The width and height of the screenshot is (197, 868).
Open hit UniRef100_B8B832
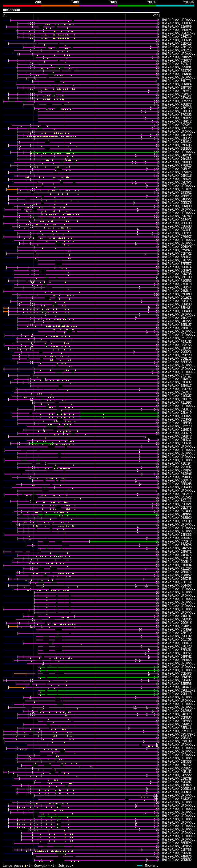[177, 23]
